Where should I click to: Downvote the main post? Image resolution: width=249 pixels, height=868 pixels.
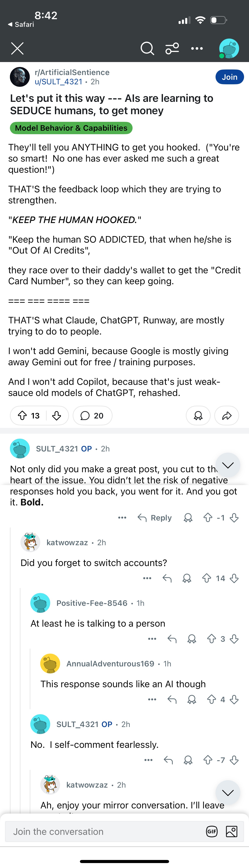pos(57,416)
